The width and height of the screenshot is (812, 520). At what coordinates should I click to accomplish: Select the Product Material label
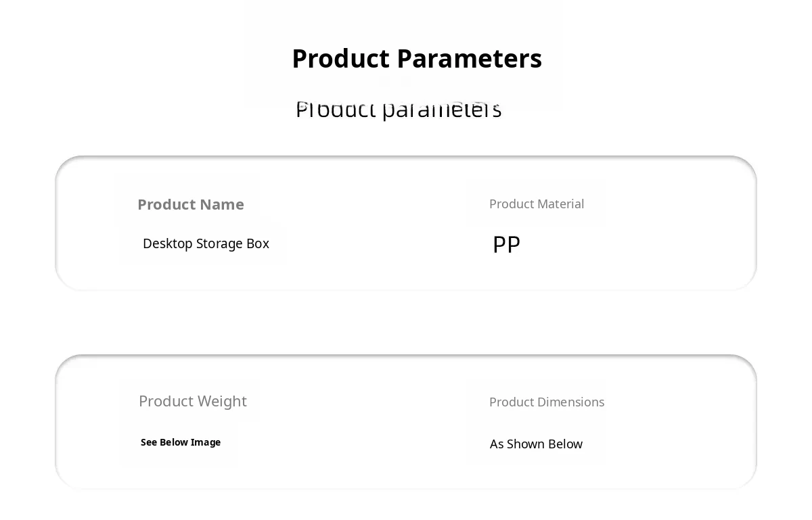click(x=536, y=204)
